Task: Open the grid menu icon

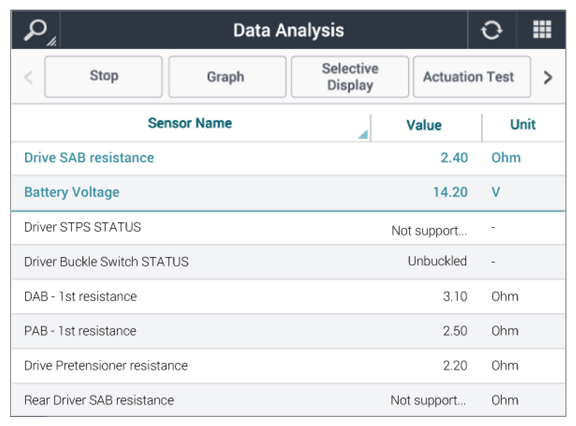Action: 542,29
